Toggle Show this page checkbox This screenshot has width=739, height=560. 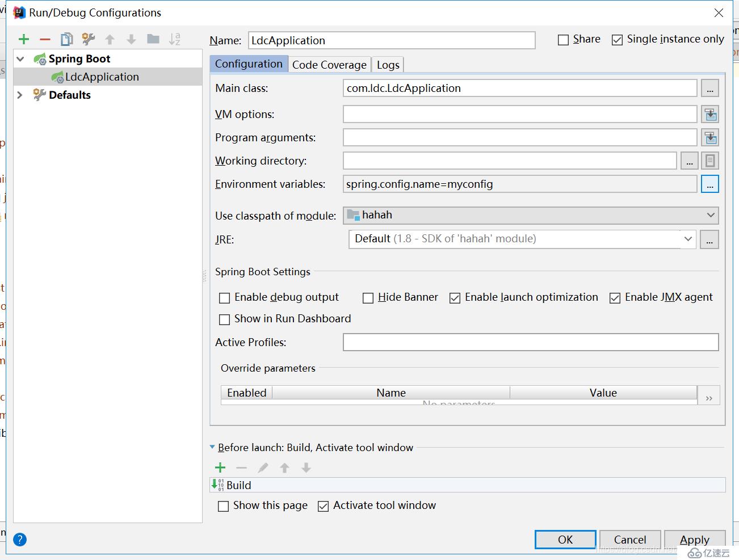[x=224, y=506]
